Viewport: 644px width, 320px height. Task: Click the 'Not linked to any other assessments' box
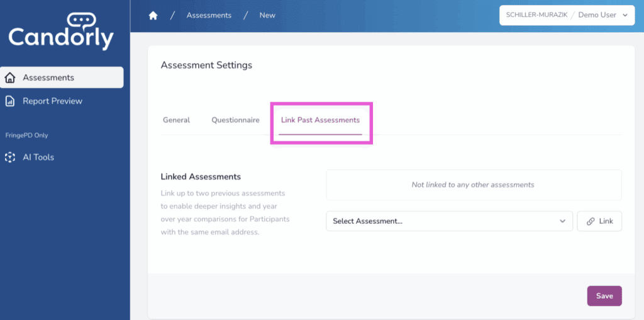(473, 185)
